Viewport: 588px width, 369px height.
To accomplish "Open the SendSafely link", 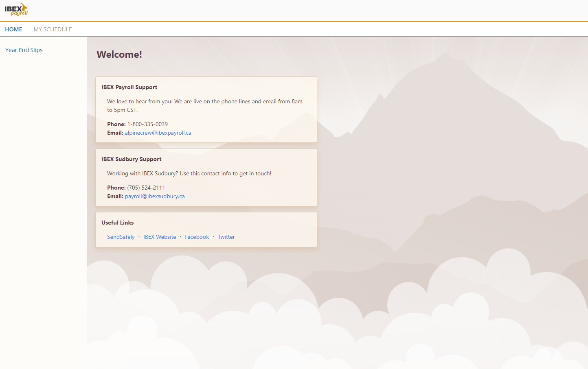I will coord(121,237).
